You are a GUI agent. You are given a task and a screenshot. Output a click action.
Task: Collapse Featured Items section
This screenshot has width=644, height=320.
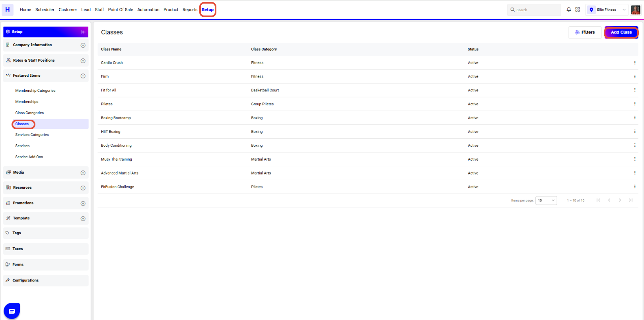coord(83,76)
